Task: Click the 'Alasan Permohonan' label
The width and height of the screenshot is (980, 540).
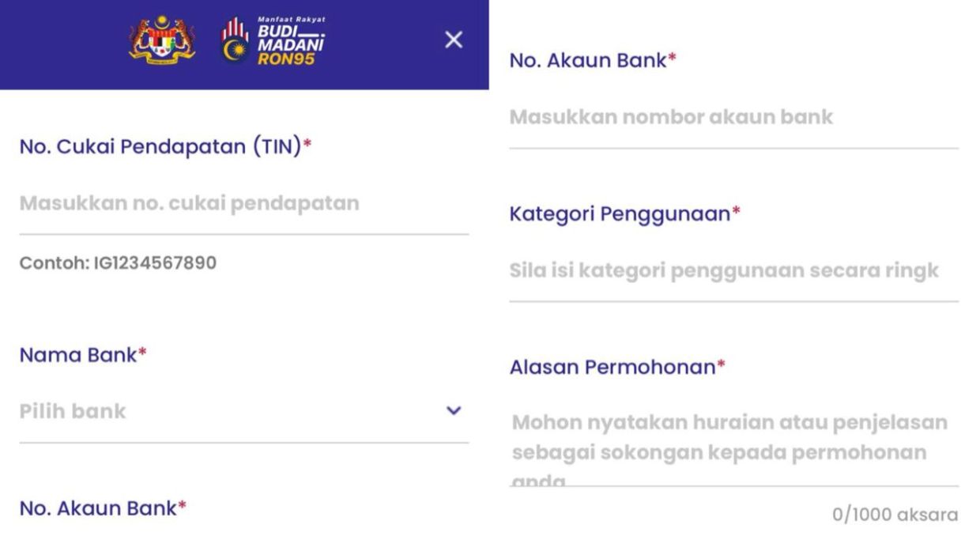Action: (x=612, y=367)
